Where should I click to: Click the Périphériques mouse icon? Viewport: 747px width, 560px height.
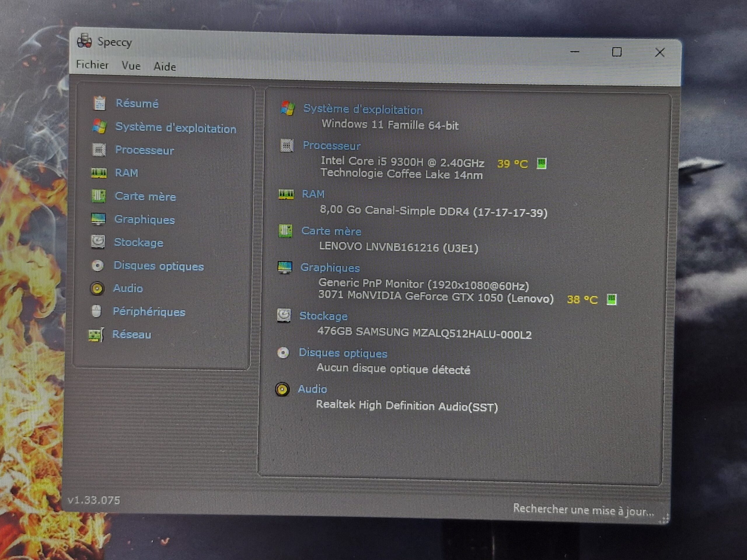click(97, 311)
